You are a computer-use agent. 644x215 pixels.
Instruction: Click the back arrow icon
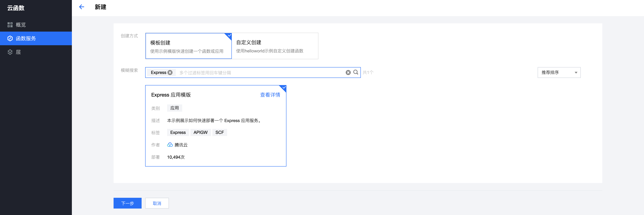82,7
